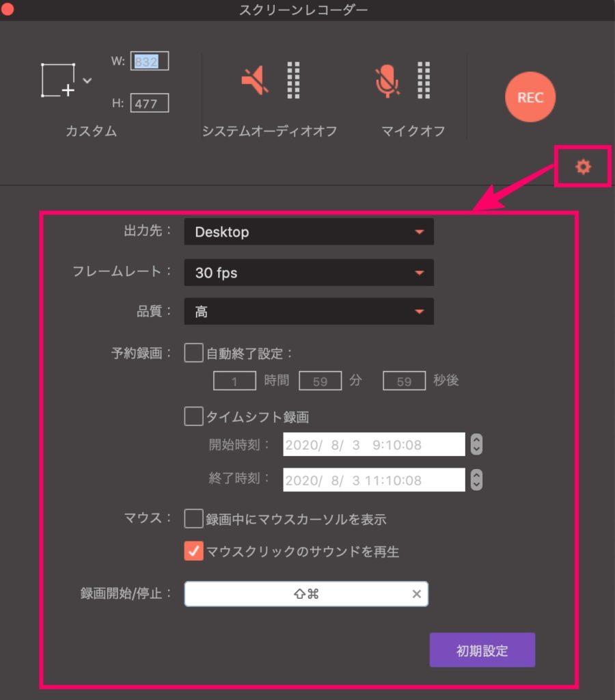Click the 終了時刻 stepper arrows
The height and width of the screenshot is (700, 615).
[477, 480]
